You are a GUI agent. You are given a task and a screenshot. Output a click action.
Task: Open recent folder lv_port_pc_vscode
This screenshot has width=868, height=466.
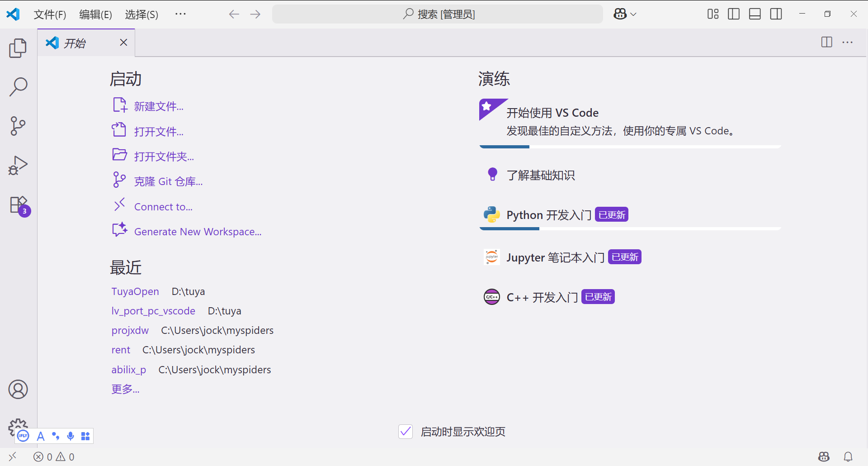coord(153,311)
